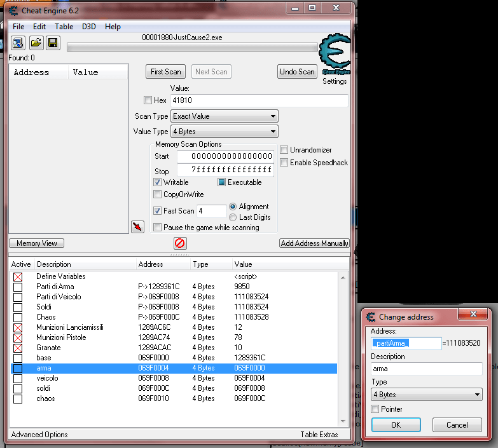Open the Help menu
The height and width of the screenshot is (448, 498).
tap(113, 27)
